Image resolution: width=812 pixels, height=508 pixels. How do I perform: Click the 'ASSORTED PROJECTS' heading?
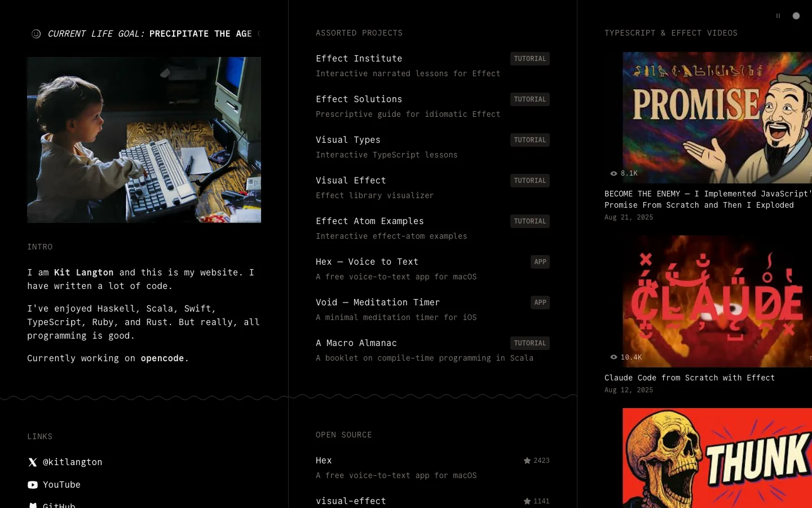tap(359, 33)
